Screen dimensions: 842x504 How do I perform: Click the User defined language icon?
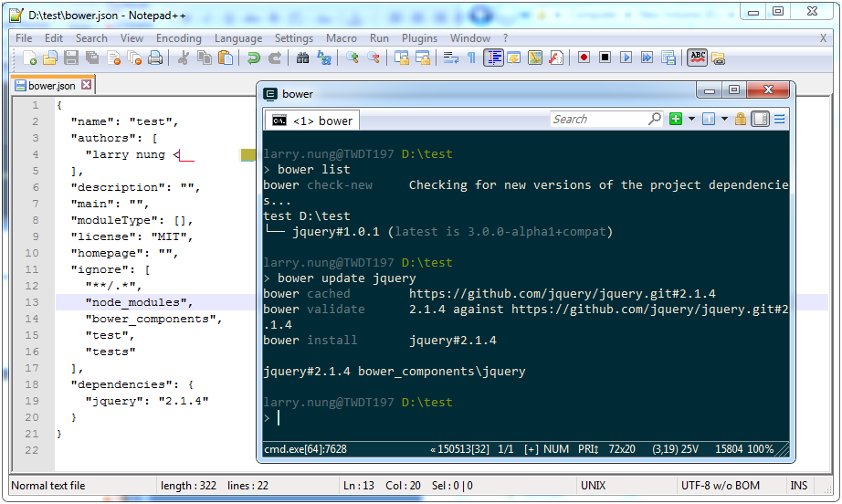tap(514, 58)
